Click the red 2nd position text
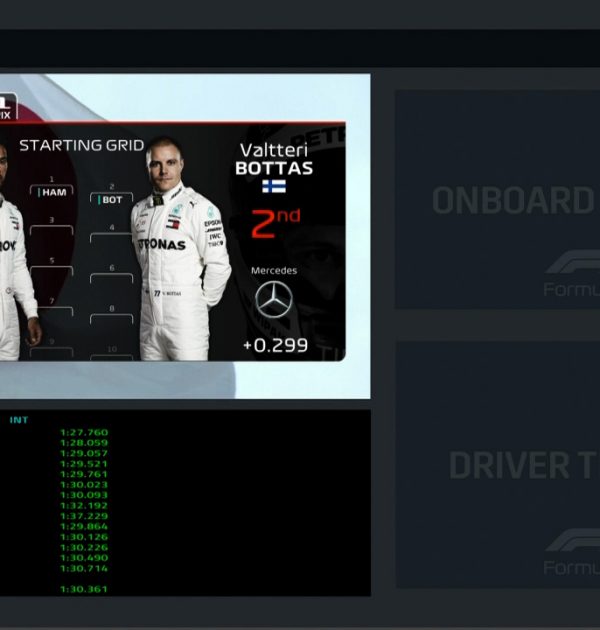This screenshot has width=600, height=630. coord(276,223)
